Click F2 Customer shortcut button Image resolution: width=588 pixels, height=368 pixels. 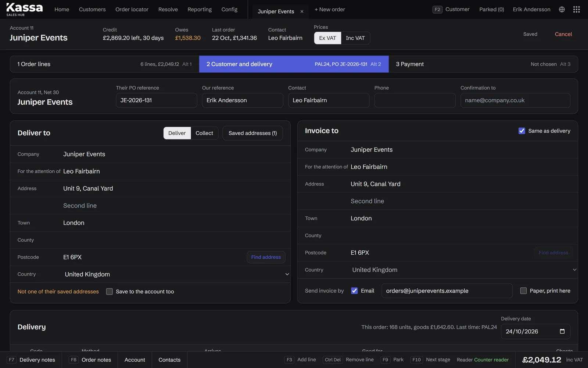(451, 9)
